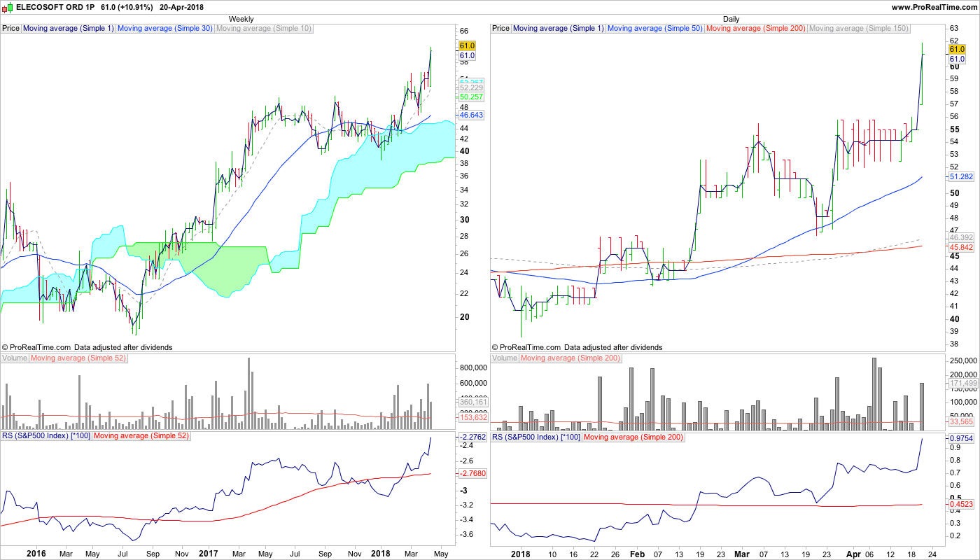The image size is (980, 560).
Task: Click the Volume legend label in Daily chart
Action: click(x=505, y=358)
